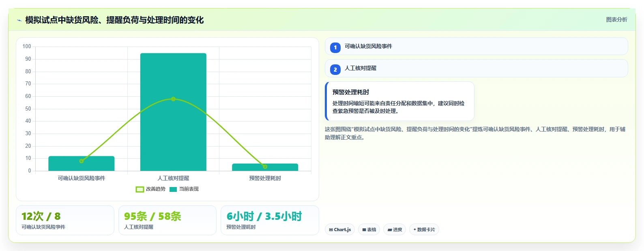Image resolution: width=644 pixels, height=251 pixels.
Task: Click the 预警处理耗时 bar in chart
Action: coord(265,167)
